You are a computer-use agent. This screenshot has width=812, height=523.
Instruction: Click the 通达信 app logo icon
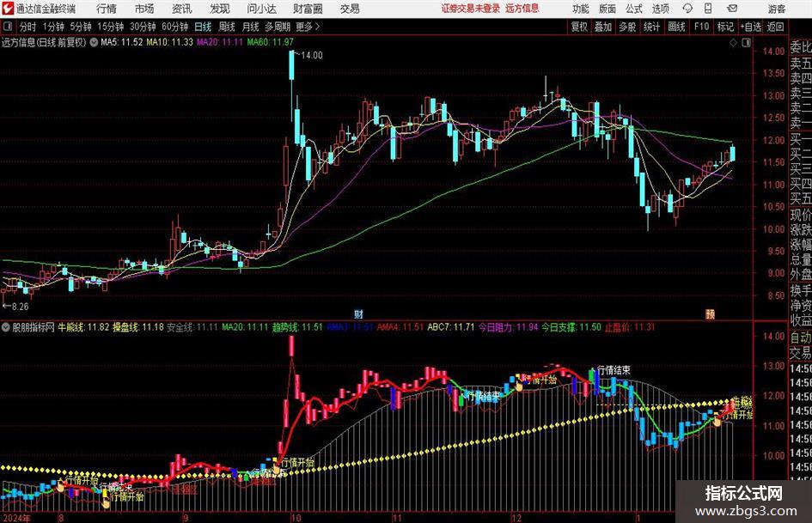pyautogui.click(x=7, y=9)
